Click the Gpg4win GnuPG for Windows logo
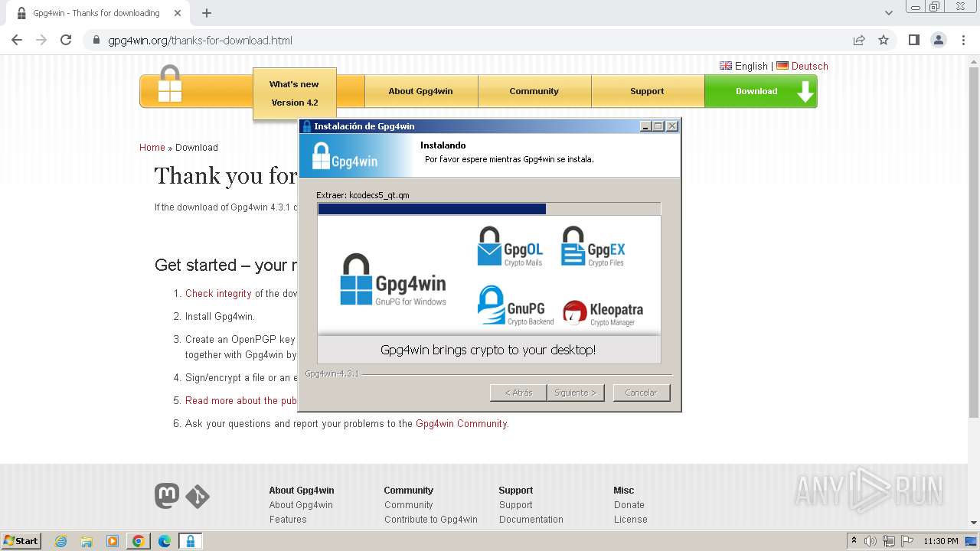This screenshot has height=551, width=980. [x=393, y=280]
